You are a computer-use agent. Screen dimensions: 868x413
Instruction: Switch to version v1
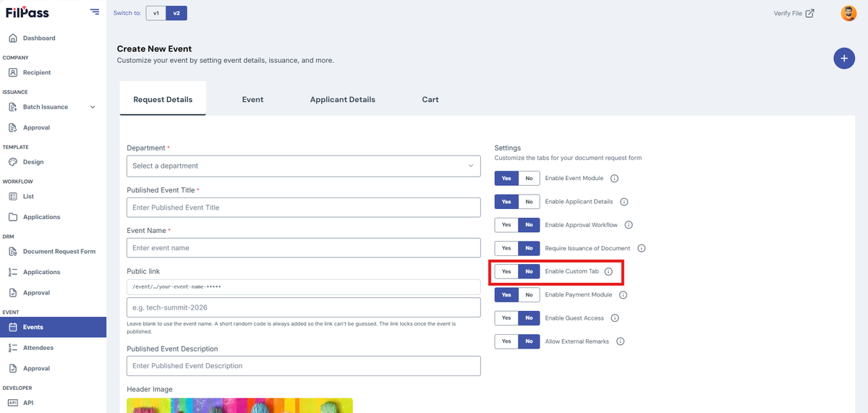[156, 13]
